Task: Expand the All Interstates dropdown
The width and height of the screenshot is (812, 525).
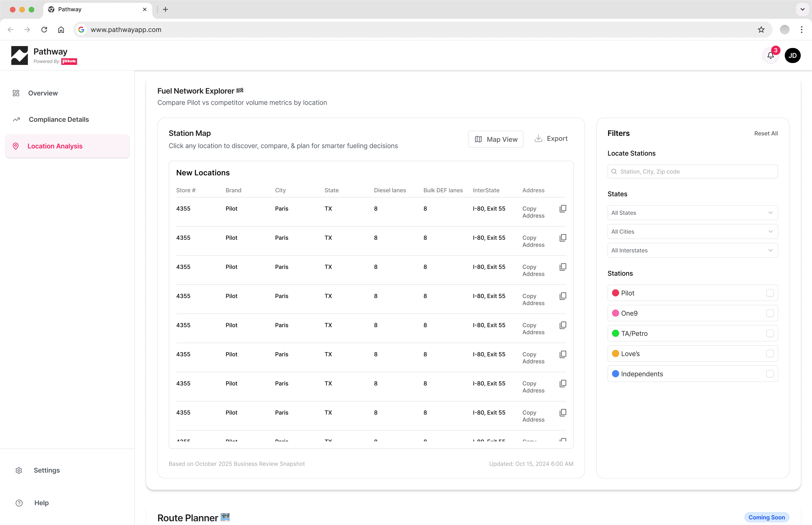Action: (x=692, y=250)
